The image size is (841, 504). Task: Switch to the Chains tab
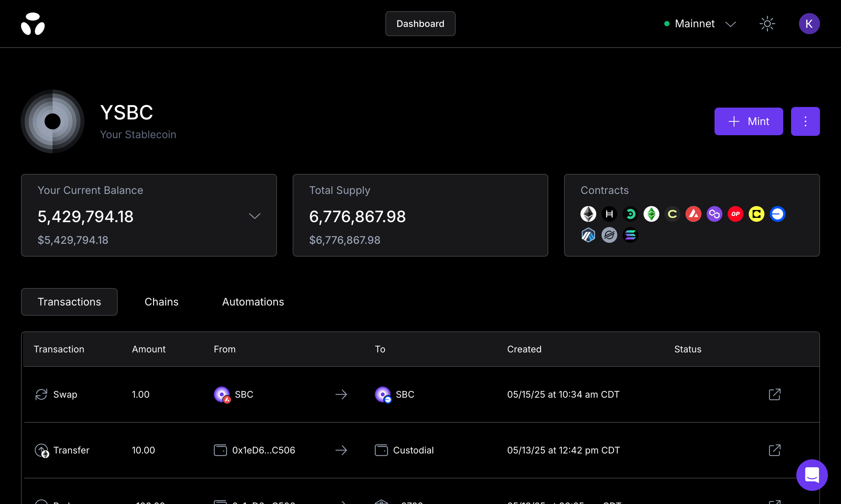coord(162,302)
